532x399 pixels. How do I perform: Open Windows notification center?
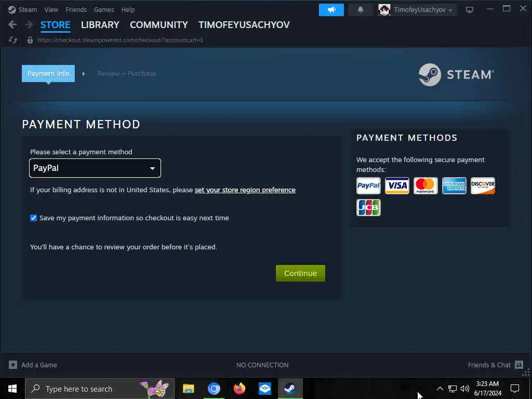coord(515,389)
